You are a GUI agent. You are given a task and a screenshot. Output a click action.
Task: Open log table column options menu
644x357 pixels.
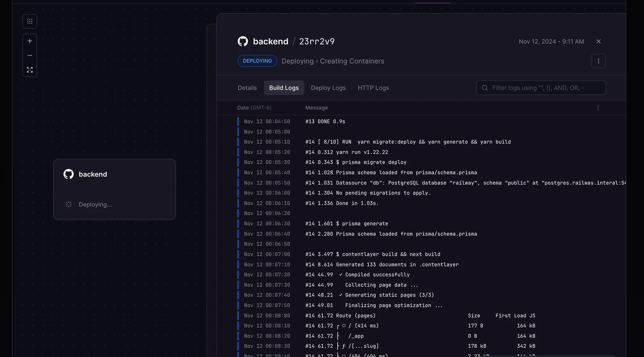[598, 108]
